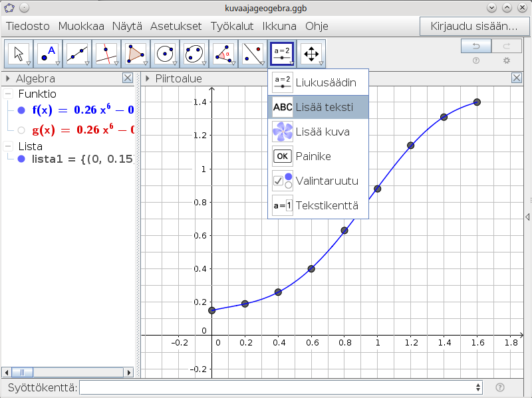Image resolution: width=532 pixels, height=398 pixels.
Task: Open the input field history dropdown
Action: [x=478, y=387]
